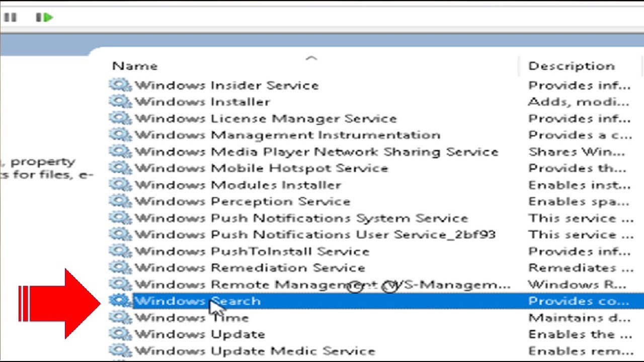Image resolution: width=644 pixels, height=362 pixels.
Task: Click sort arrow above Name column
Action: tap(311, 58)
